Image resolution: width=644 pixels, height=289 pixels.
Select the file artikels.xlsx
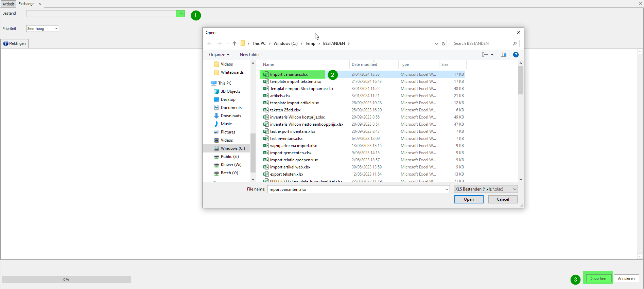click(280, 96)
